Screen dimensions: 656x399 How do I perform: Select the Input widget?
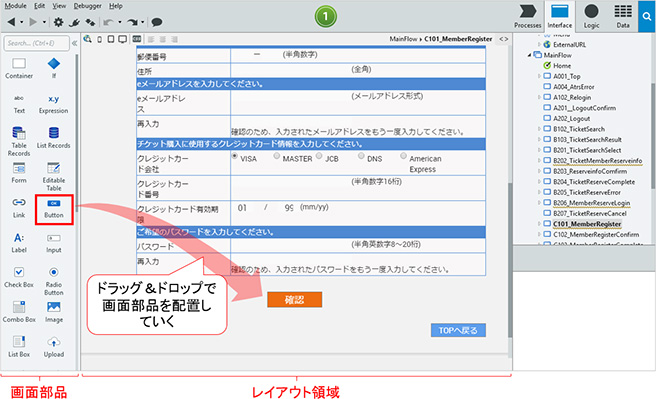tap(54, 243)
